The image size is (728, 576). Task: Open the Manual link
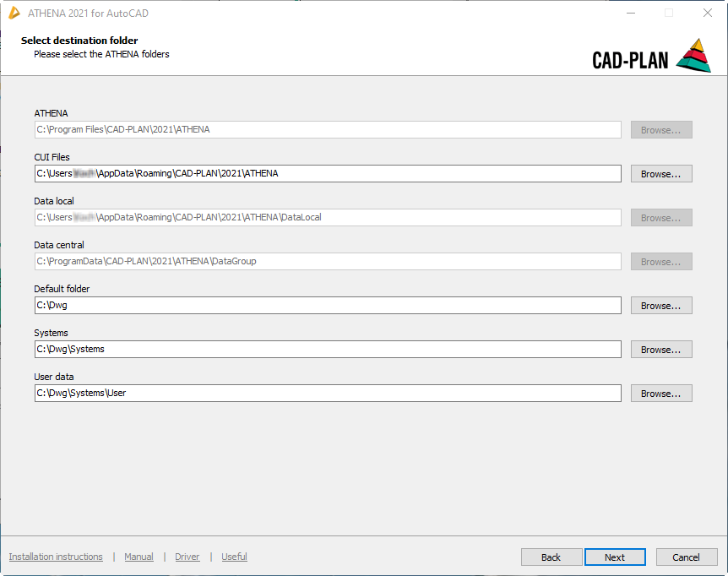click(x=139, y=557)
